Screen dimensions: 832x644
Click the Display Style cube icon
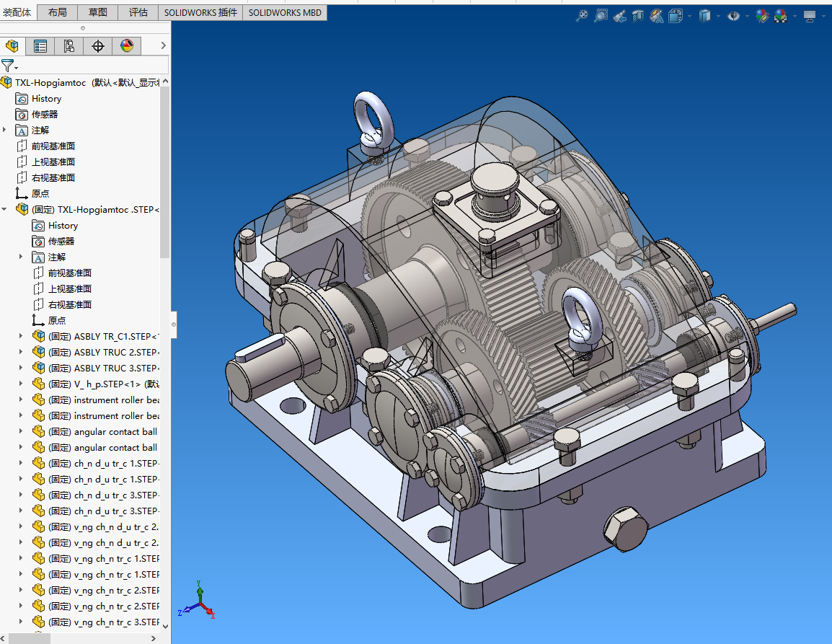click(704, 16)
